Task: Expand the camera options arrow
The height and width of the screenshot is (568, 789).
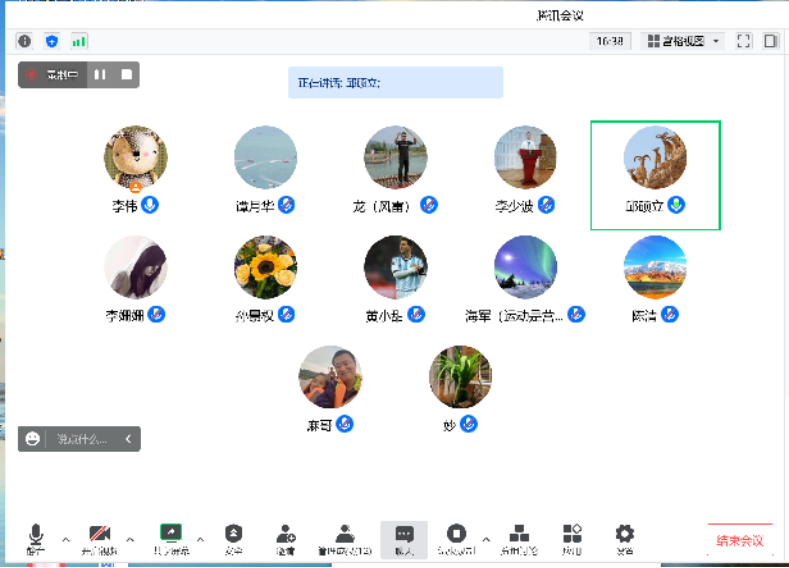Action: point(130,540)
